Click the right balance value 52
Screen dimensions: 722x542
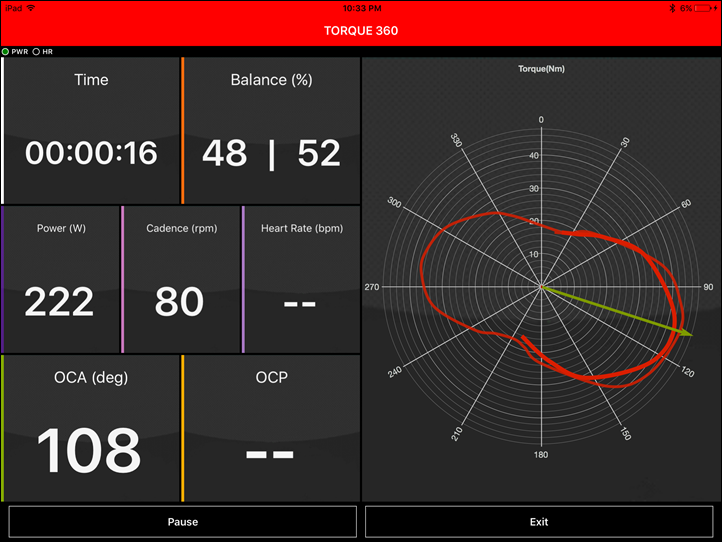[319, 153]
